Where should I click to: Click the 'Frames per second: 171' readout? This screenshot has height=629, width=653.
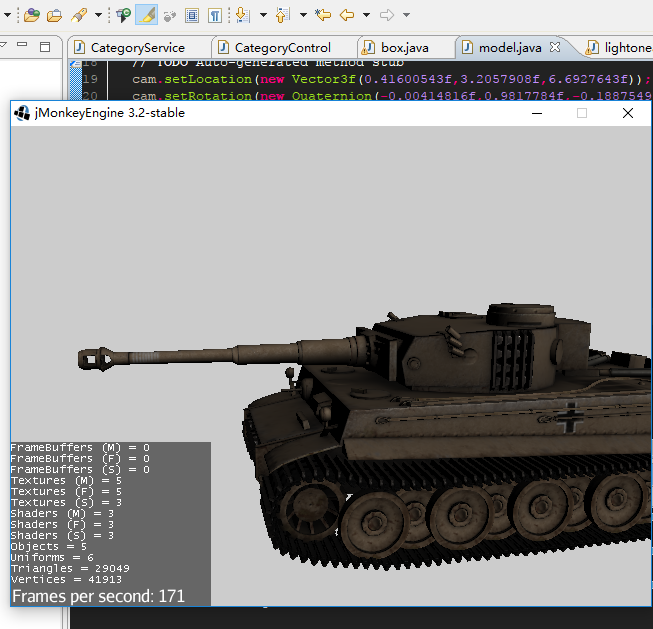pyautogui.click(x=98, y=596)
